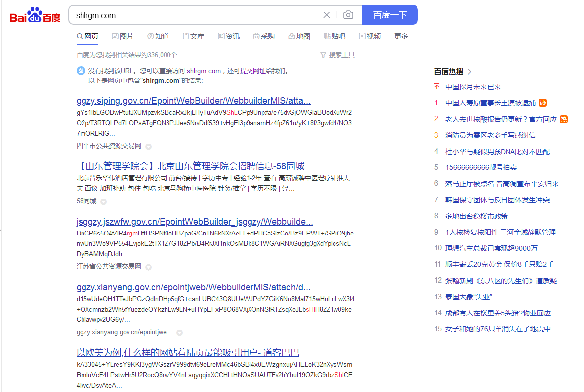Expand dropdown next to 江苏省公共资源交易网

pos(148,267)
